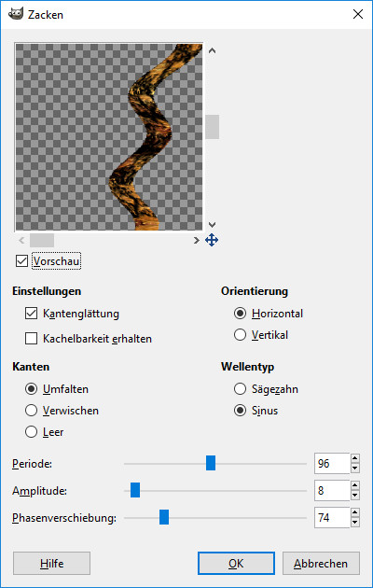Disable the Vorschau checkbox
Screen dimensions: 373x588
22,261
